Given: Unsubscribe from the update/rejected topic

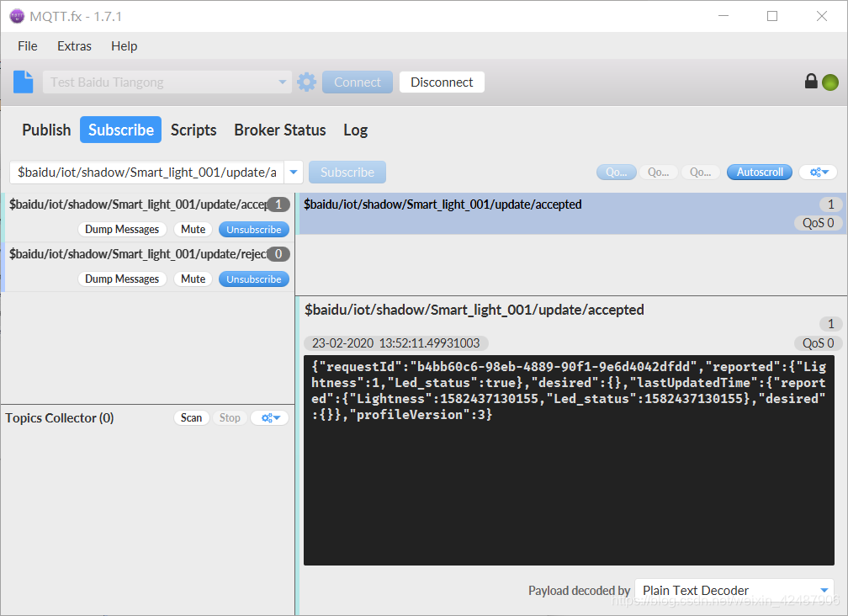Looking at the screenshot, I should [x=254, y=279].
